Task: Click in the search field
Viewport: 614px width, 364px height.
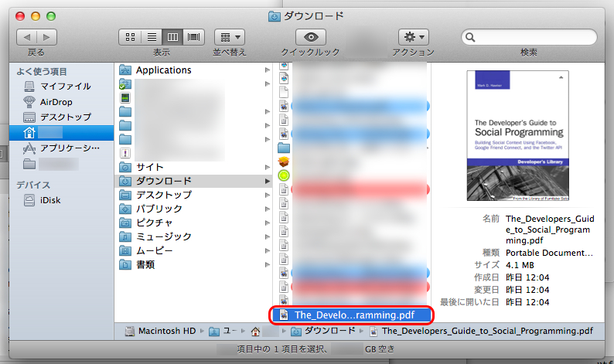Action: tap(534, 36)
